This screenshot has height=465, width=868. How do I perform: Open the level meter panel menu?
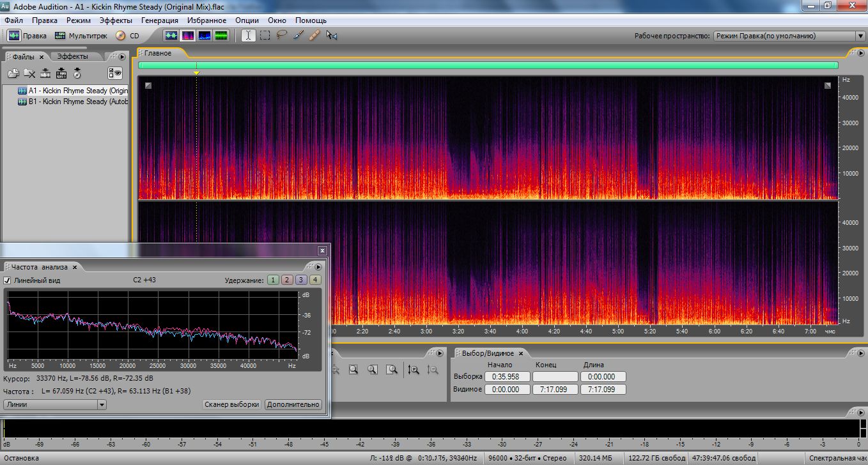click(x=860, y=411)
